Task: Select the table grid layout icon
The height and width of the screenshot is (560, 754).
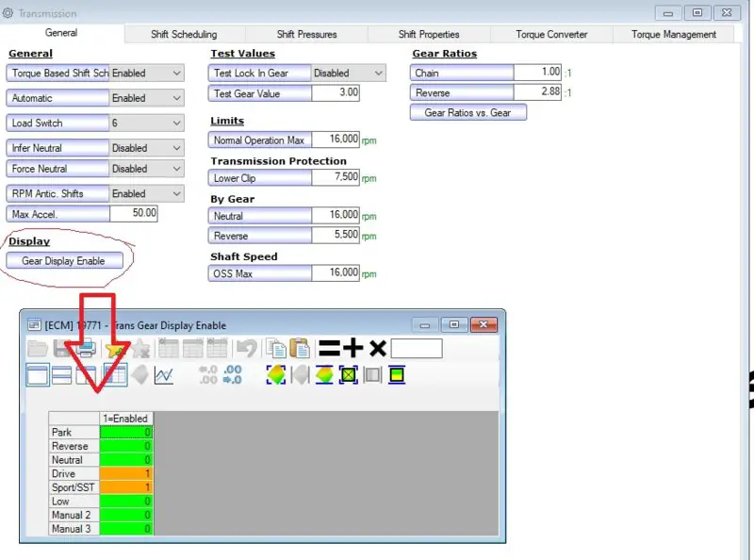Action: tap(115, 375)
